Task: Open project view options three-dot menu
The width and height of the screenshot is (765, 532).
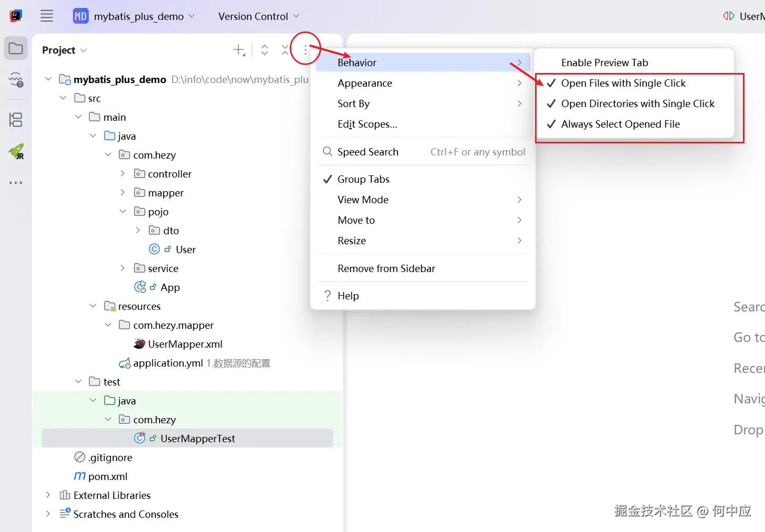Action: point(305,50)
